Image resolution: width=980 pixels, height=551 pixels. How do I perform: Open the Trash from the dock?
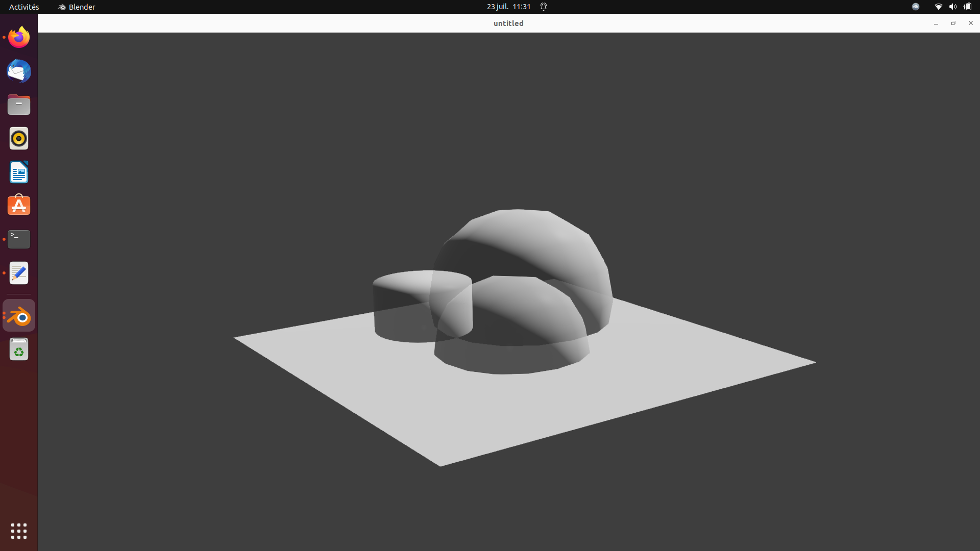pyautogui.click(x=19, y=349)
